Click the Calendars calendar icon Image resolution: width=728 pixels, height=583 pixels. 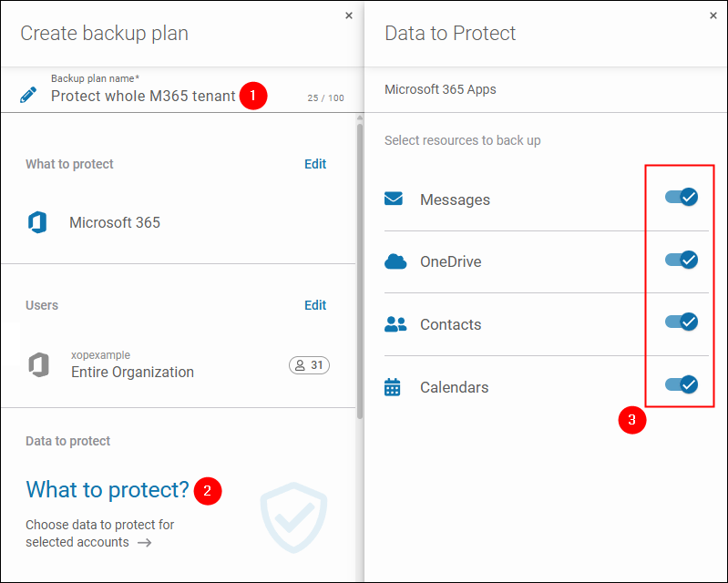click(393, 386)
